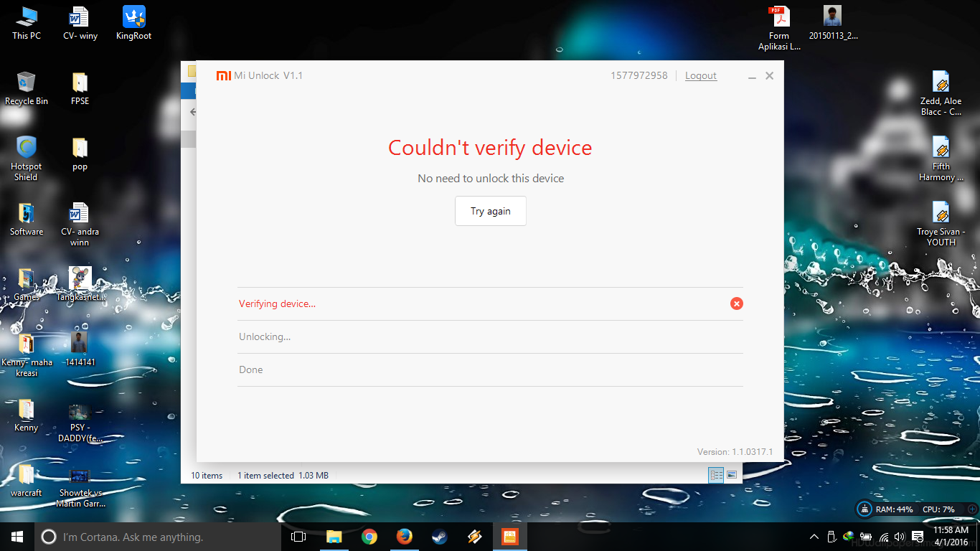Select the CV- winy Word document icon
The image size is (980, 551).
[x=80, y=23]
